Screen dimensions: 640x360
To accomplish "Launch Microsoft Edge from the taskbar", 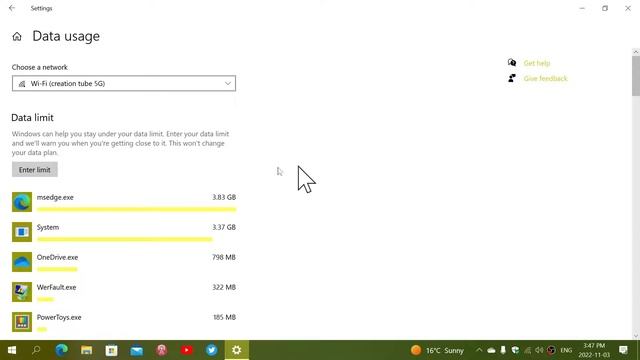I will (62, 350).
